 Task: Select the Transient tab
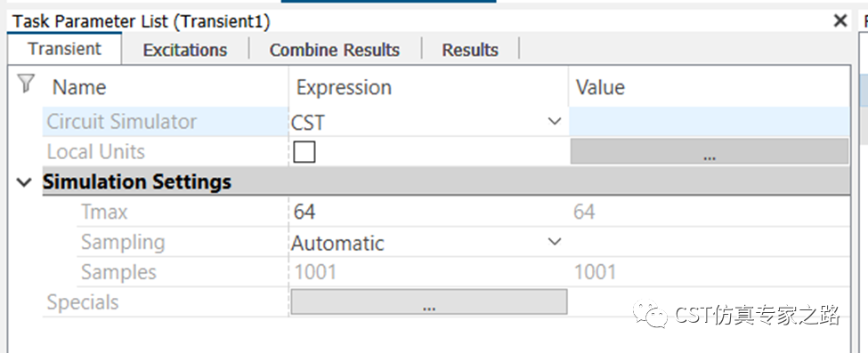(x=65, y=49)
